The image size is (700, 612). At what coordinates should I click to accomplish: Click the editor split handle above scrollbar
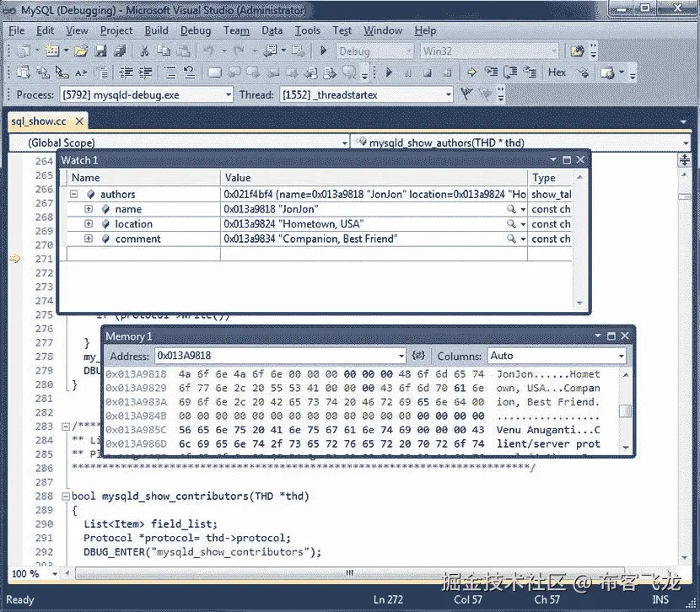click(684, 159)
